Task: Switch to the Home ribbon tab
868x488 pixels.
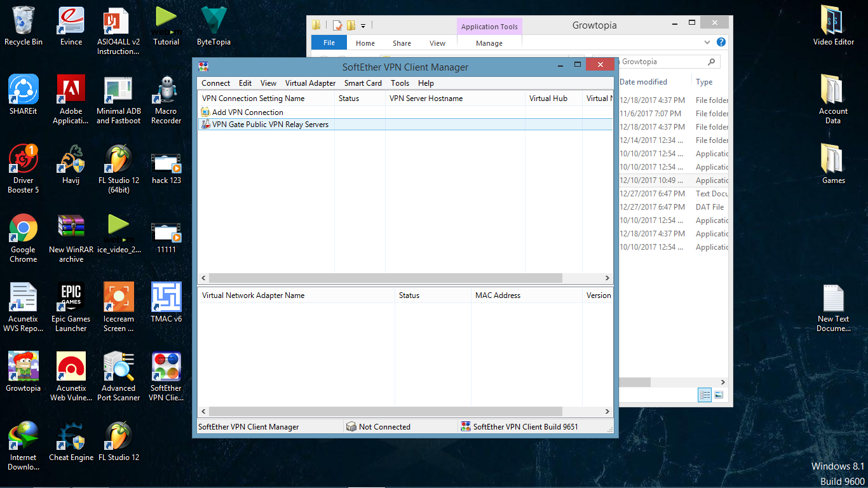Action: click(365, 43)
